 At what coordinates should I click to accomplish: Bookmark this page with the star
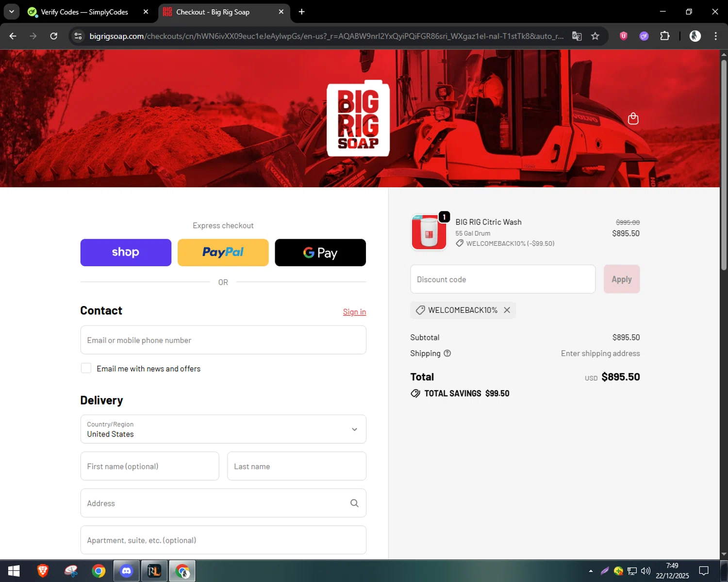click(595, 36)
